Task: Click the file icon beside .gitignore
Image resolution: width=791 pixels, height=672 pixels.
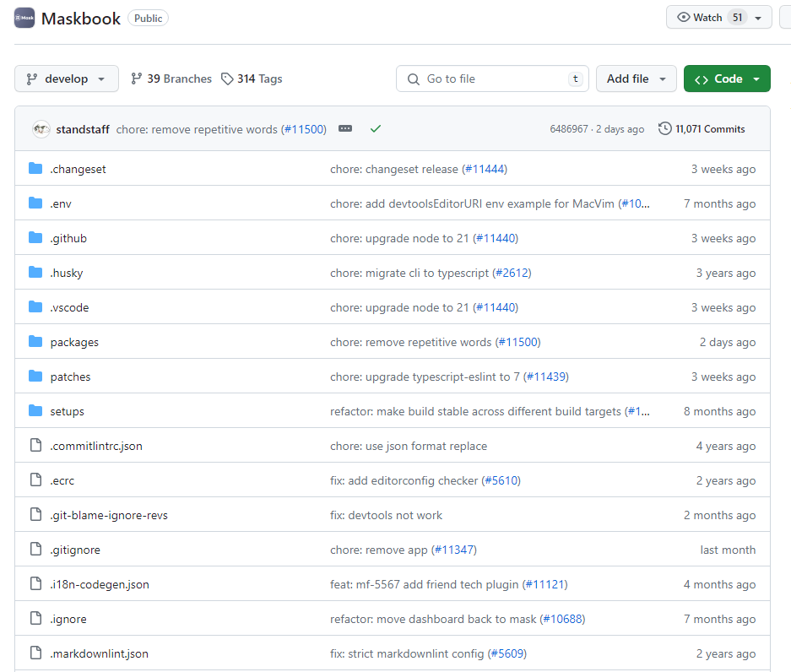Action: [x=35, y=549]
